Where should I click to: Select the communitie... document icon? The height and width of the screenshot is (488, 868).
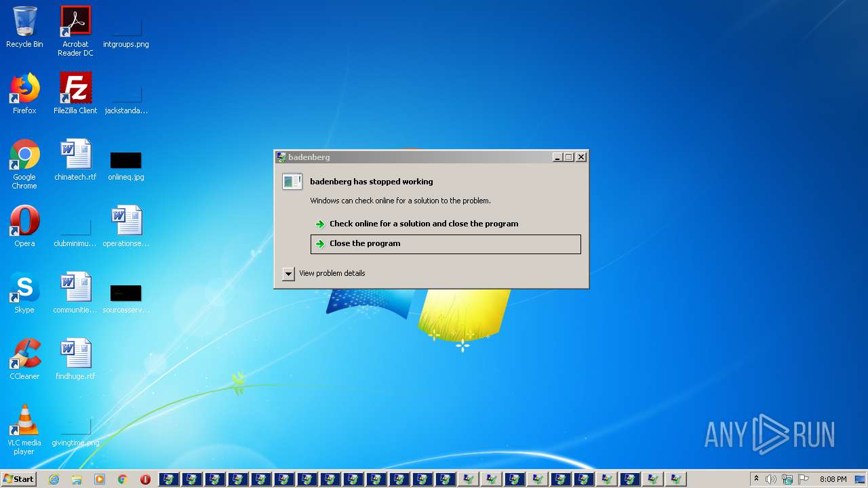coord(75,293)
